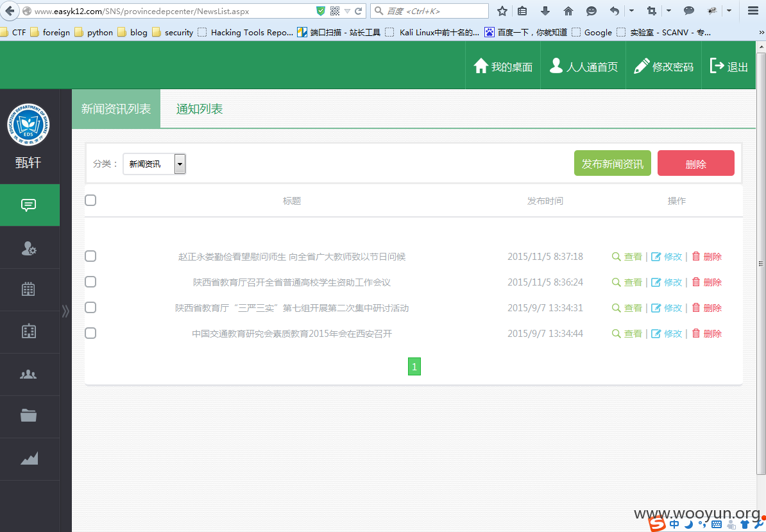Switch to the 通知列表 tab
The height and width of the screenshot is (532, 766).
click(x=200, y=108)
